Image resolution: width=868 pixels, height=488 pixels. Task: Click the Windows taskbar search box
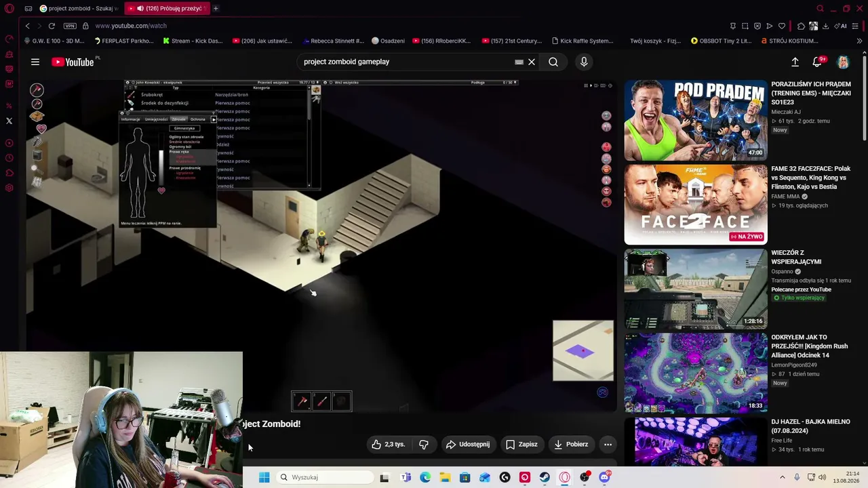(x=325, y=477)
